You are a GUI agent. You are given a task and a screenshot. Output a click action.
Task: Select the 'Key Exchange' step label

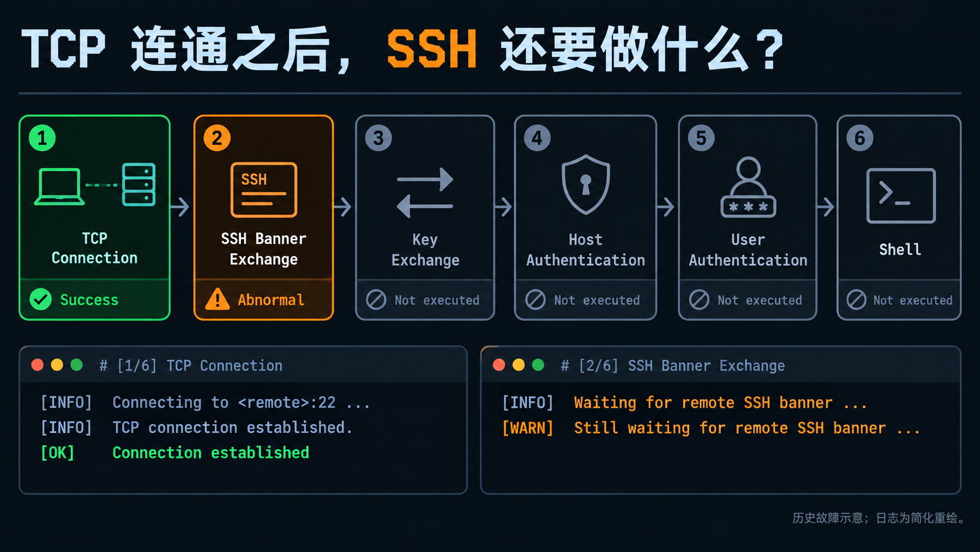[x=426, y=250]
